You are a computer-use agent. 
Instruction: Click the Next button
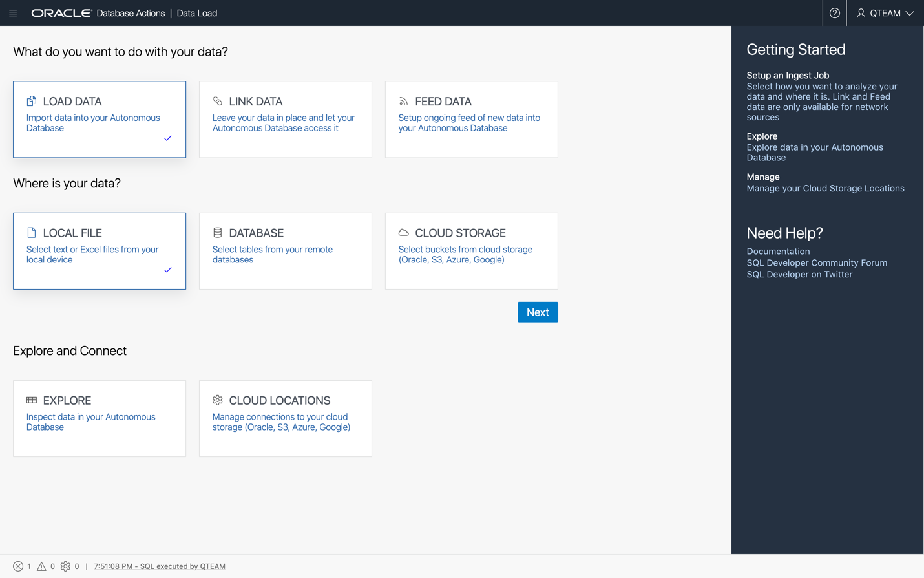(537, 312)
